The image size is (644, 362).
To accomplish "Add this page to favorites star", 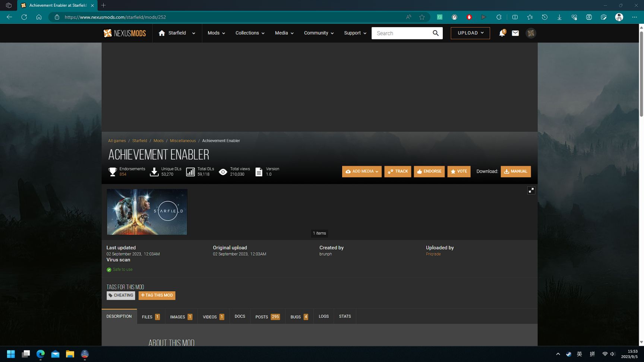I will [x=422, y=17].
